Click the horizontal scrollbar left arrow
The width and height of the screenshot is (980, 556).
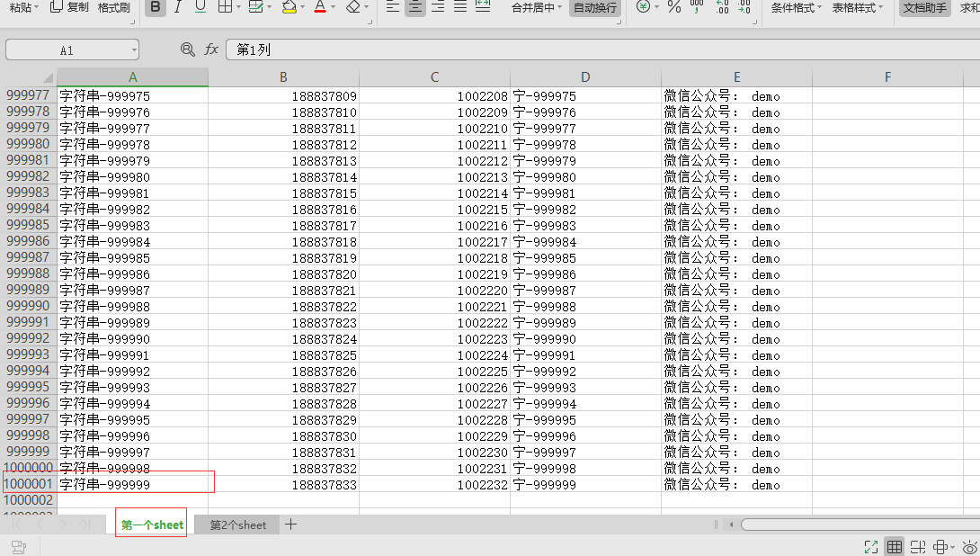click(731, 525)
